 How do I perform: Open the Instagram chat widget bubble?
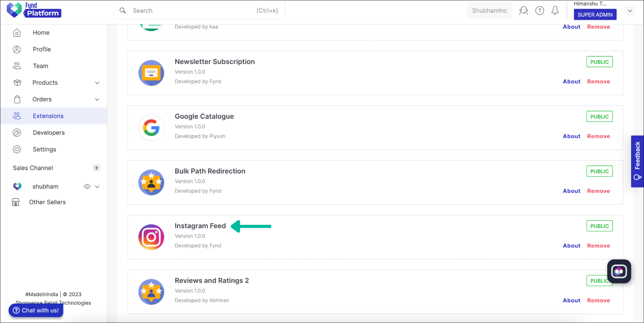(619, 271)
